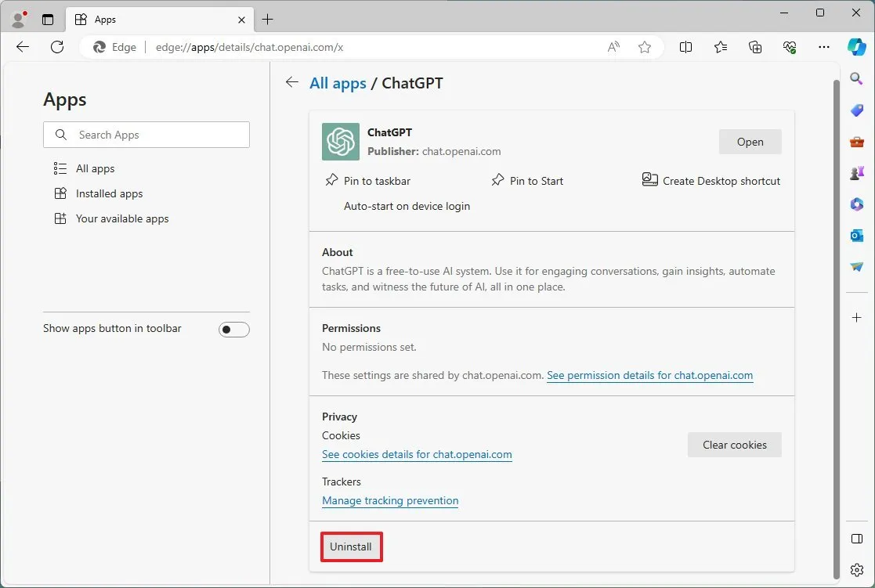Open Microsoft 365 from the sidebar

[856, 204]
